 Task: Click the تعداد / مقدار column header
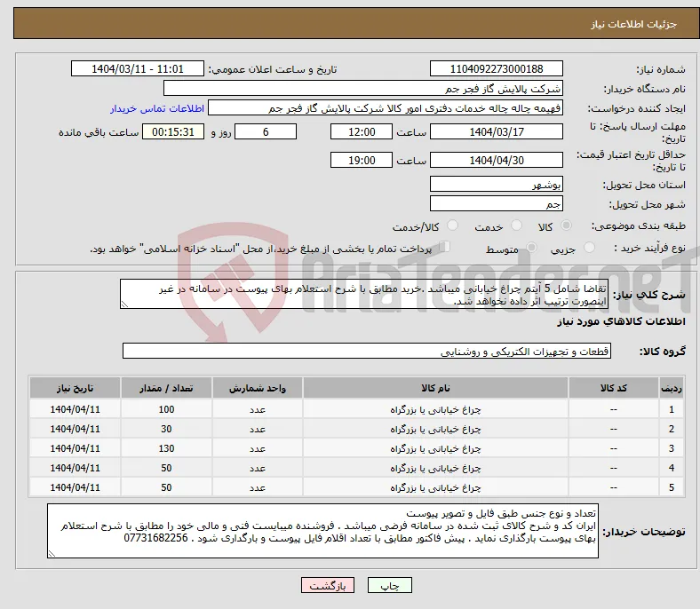(x=166, y=388)
